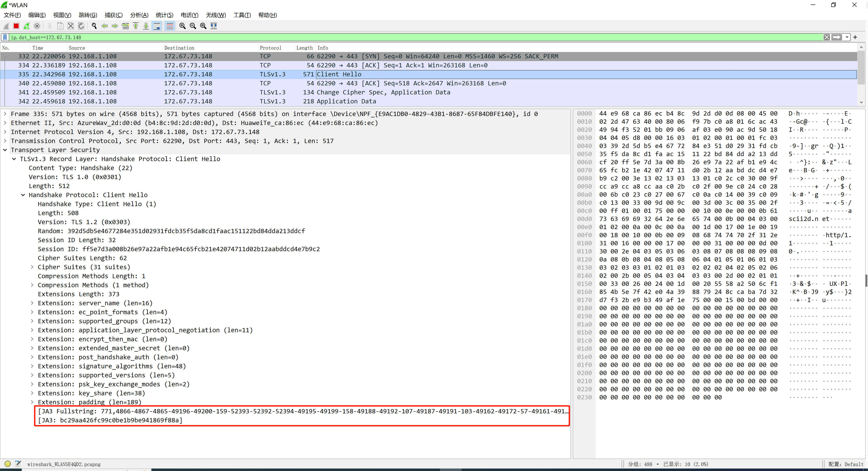
Task: Open capture options gear icon
Action: (x=37, y=26)
